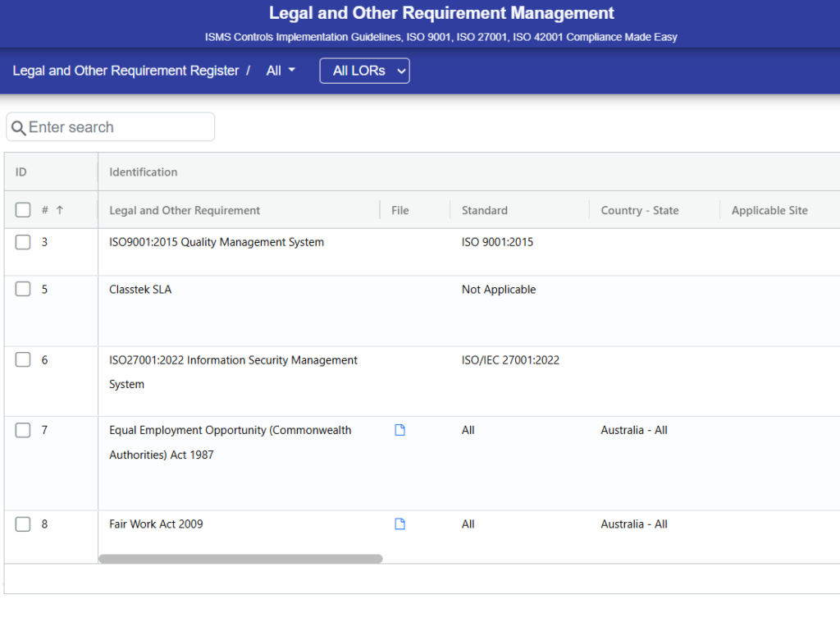The width and height of the screenshot is (840, 622).
Task: Tick the checkbox for Classtek SLA row
Action: (x=23, y=290)
